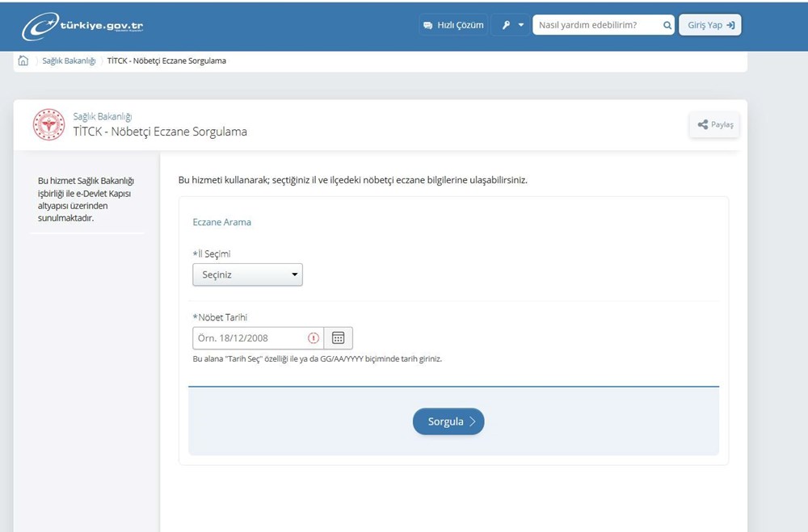
Task: Go to home via breadcrumb house icon
Action: click(23, 61)
